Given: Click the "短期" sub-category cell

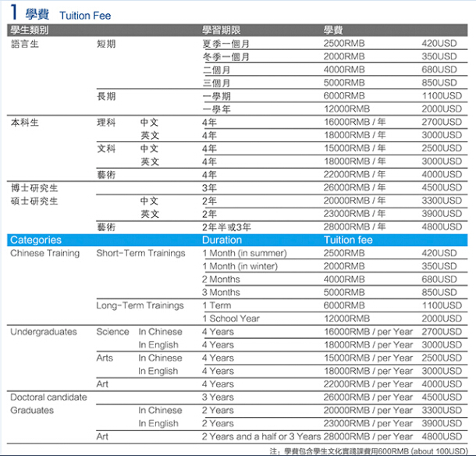Looking at the screenshot, I should point(106,44).
